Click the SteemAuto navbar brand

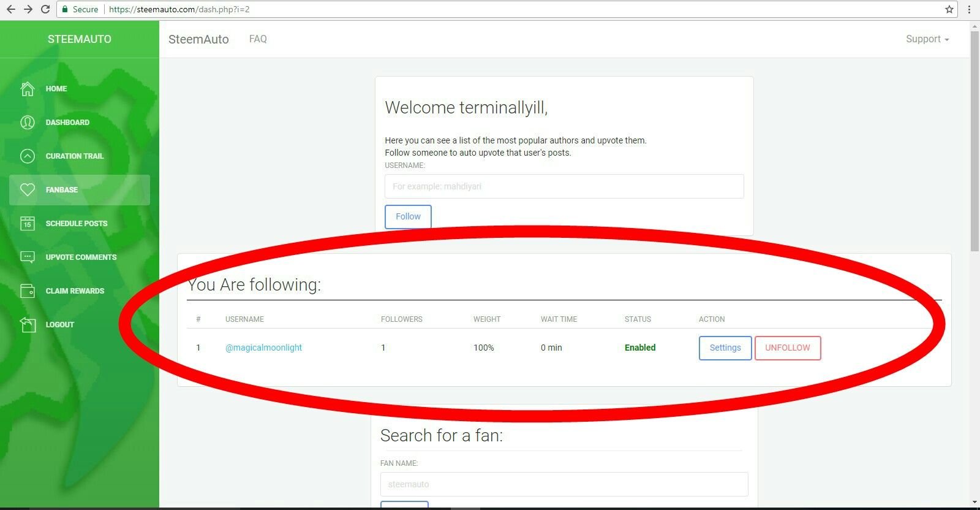198,39
